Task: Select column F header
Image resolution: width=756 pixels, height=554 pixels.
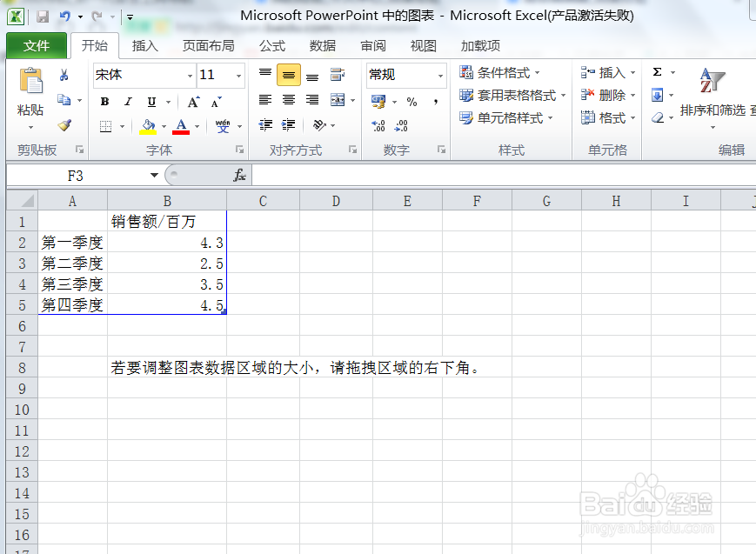Action: click(x=477, y=201)
